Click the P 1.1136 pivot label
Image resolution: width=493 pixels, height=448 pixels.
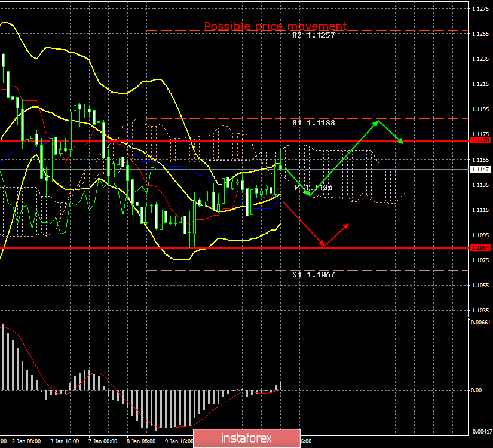coord(314,188)
